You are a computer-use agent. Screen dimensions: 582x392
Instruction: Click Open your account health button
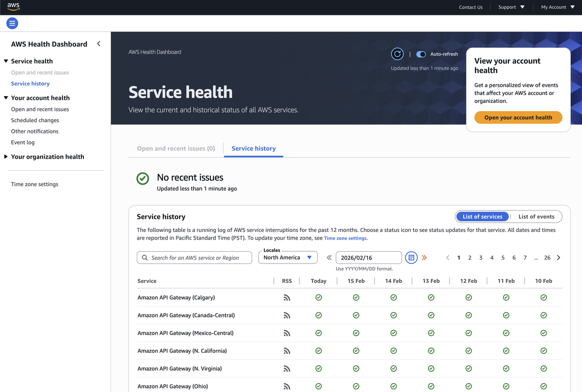pos(518,117)
